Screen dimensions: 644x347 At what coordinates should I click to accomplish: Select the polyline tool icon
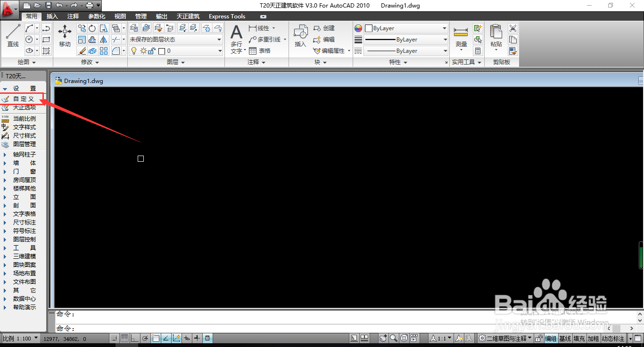click(x=46, y=28)
